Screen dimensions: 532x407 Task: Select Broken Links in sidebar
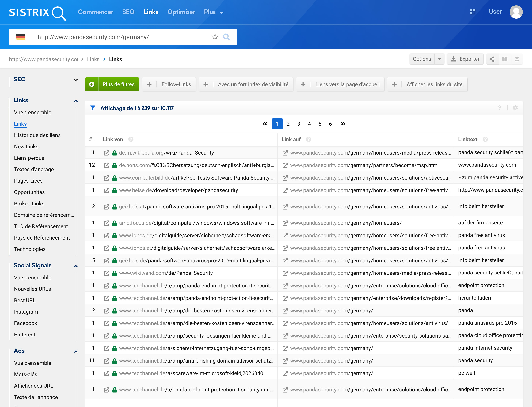29,204
